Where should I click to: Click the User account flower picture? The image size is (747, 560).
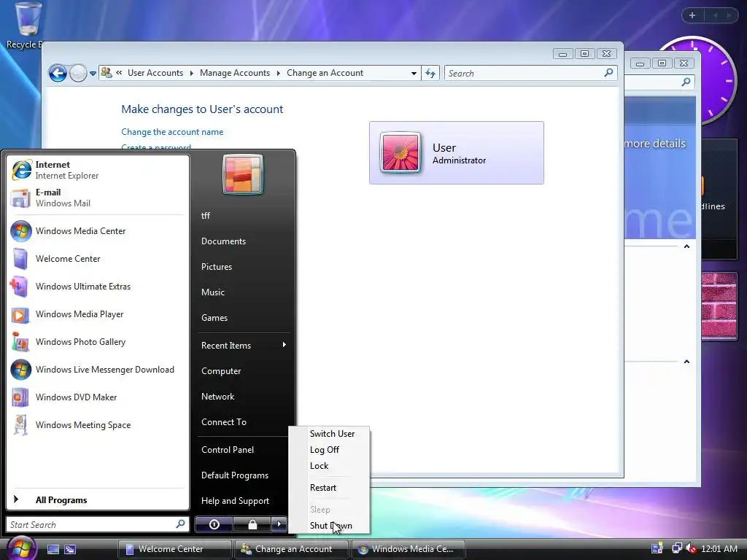click(400, 152)
